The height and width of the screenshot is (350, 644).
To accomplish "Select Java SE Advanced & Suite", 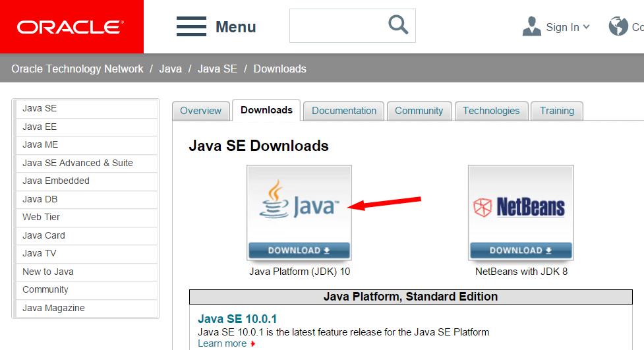I will coord(86,163).
